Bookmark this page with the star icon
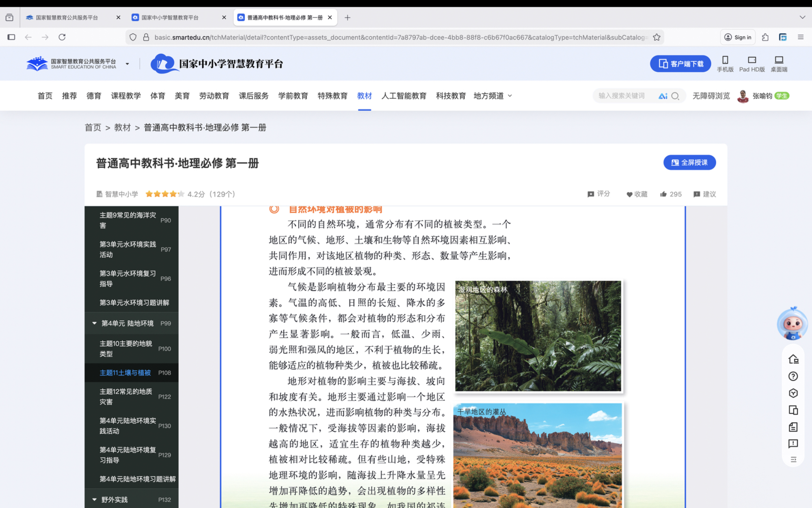This screenshot has height=508, width=812. tap(657, 37)
